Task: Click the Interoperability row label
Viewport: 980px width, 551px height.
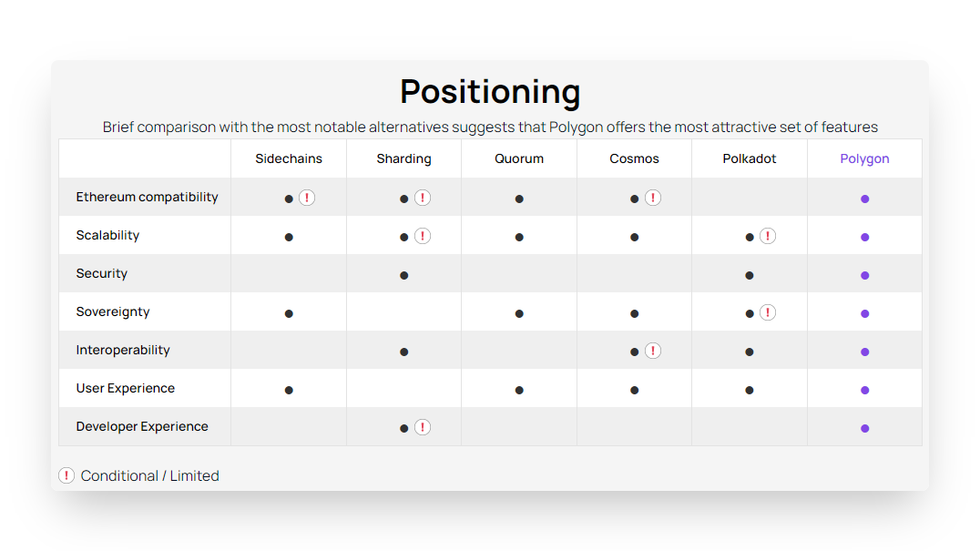Action: (123, 350)
